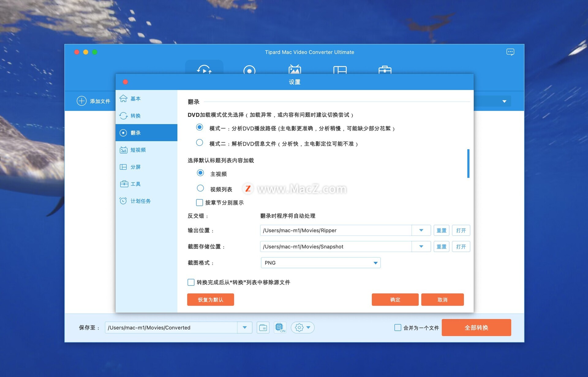Click the 恢复为默认 button
The height and width of the screenshot is (377, 588).
click(x=210, y=300)
